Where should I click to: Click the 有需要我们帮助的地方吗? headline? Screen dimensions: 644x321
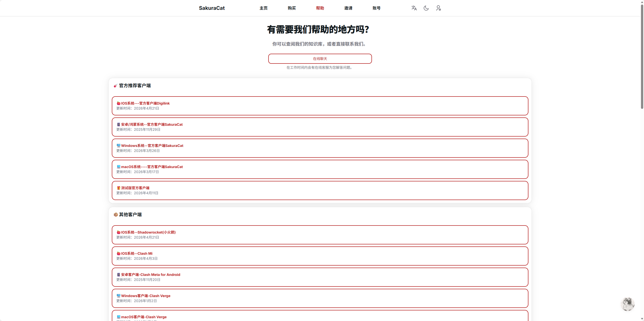318,29
